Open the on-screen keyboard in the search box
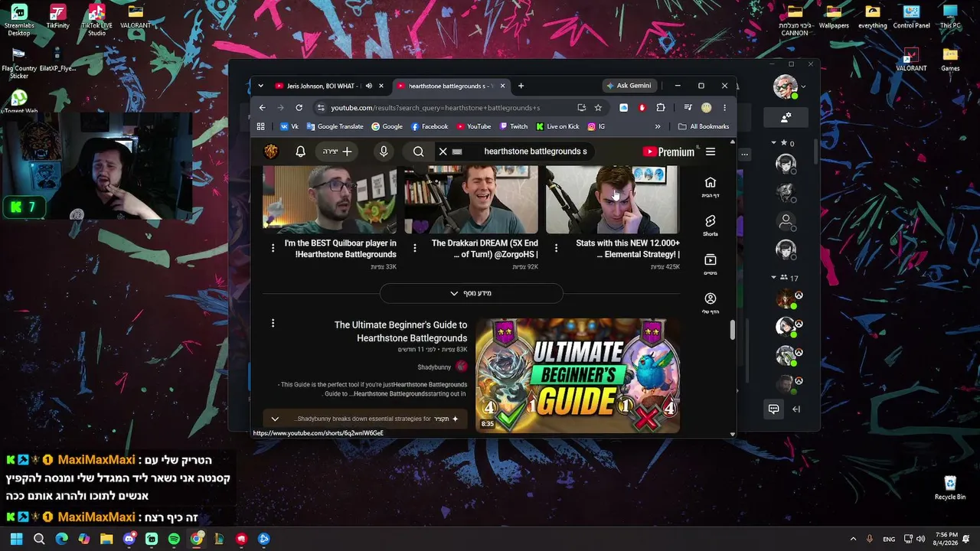 [457, 152]
